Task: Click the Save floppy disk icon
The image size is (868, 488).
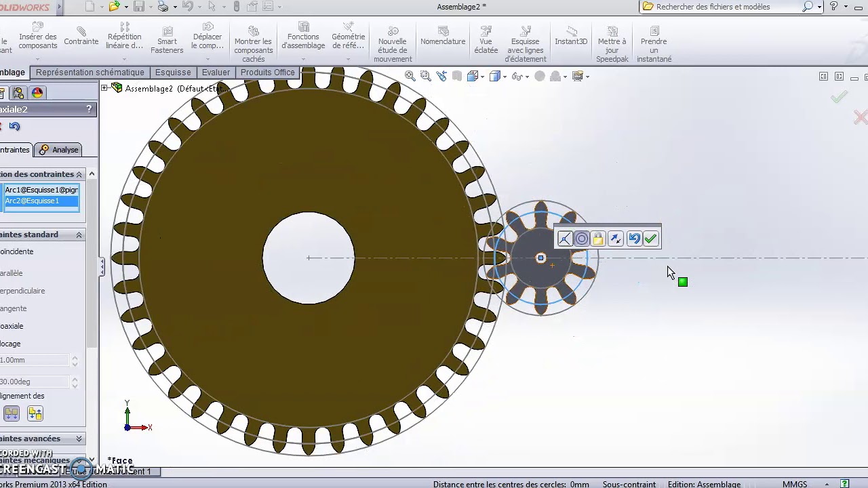Action: coord(139,7)
